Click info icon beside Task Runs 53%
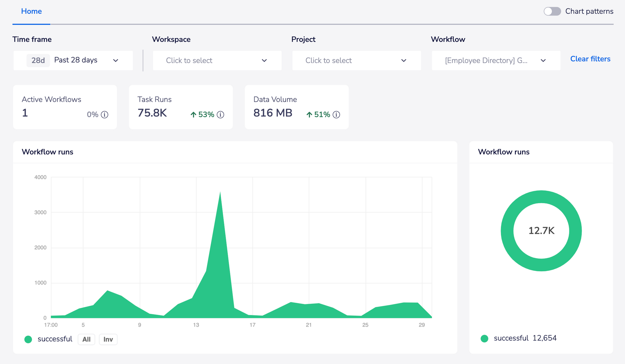The height and width of the screenshot is (364, 625). (x=220, y=115)
